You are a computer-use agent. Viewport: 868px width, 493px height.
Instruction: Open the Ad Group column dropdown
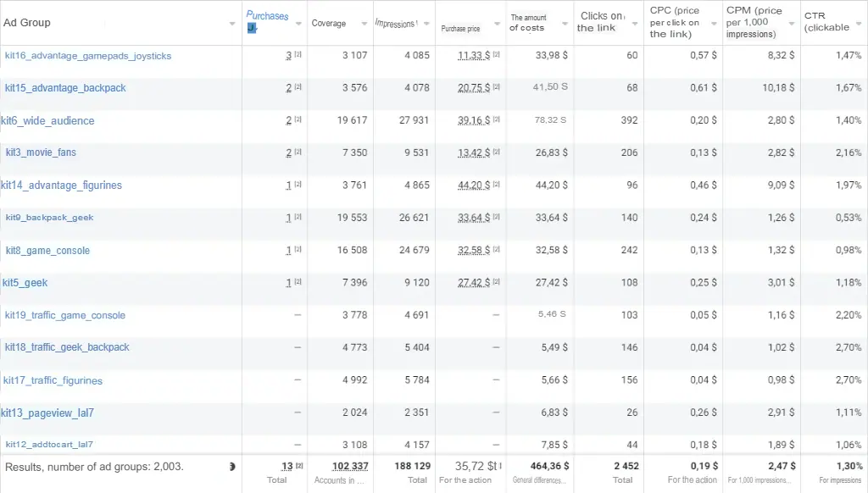coord(232,24)
